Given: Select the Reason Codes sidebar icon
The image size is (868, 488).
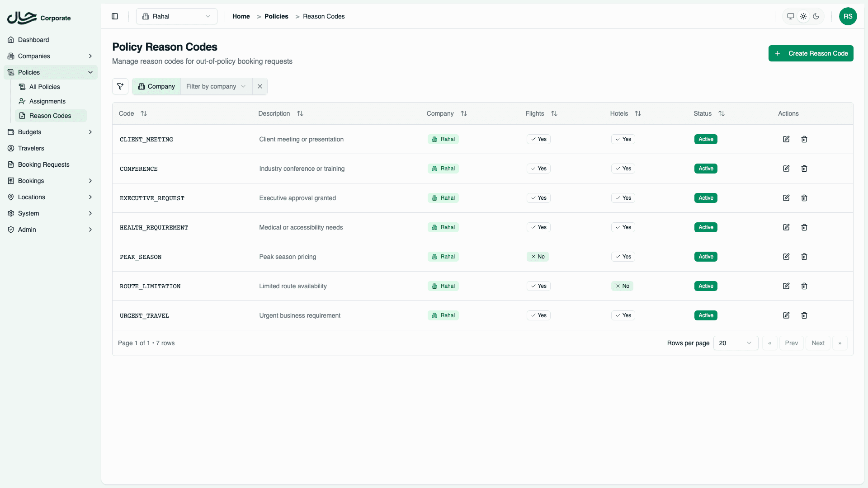Looking at the screenshot, I should click(x=22, y=116).
